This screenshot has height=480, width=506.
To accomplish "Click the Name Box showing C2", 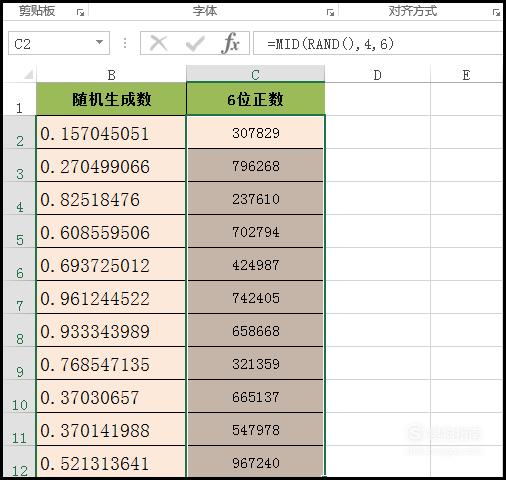I will [59, 43].
